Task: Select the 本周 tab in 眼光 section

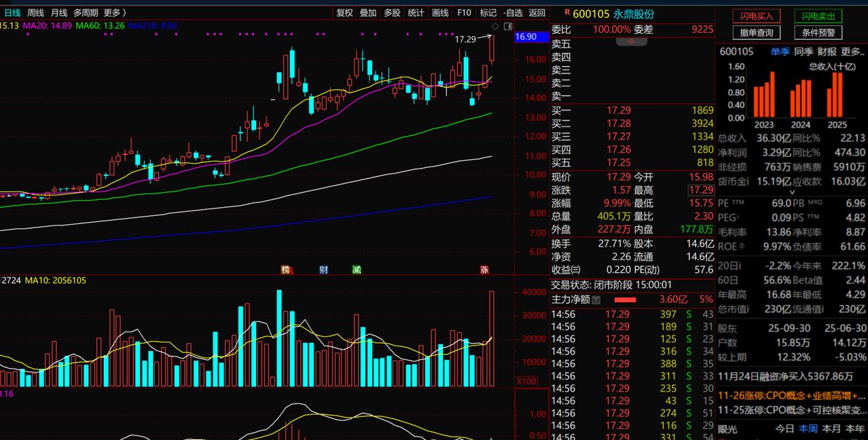Action: (x=808, y=429)
